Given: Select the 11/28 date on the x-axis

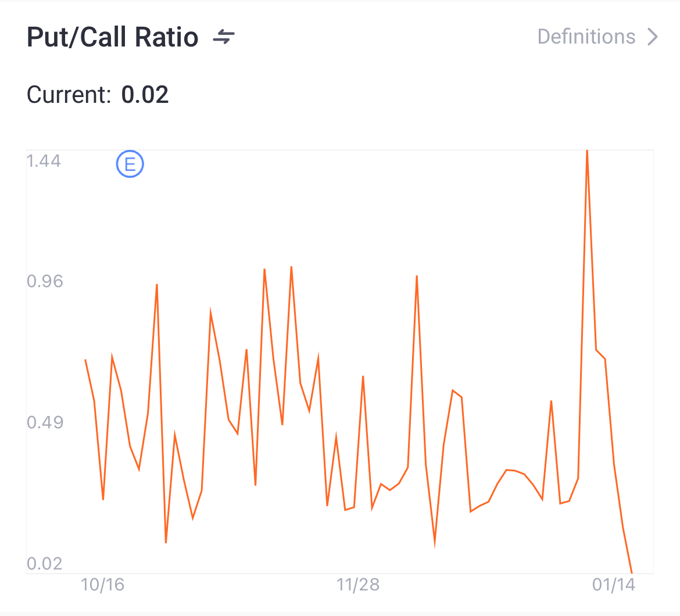Looking at the screenshot, I should point(358,585).
